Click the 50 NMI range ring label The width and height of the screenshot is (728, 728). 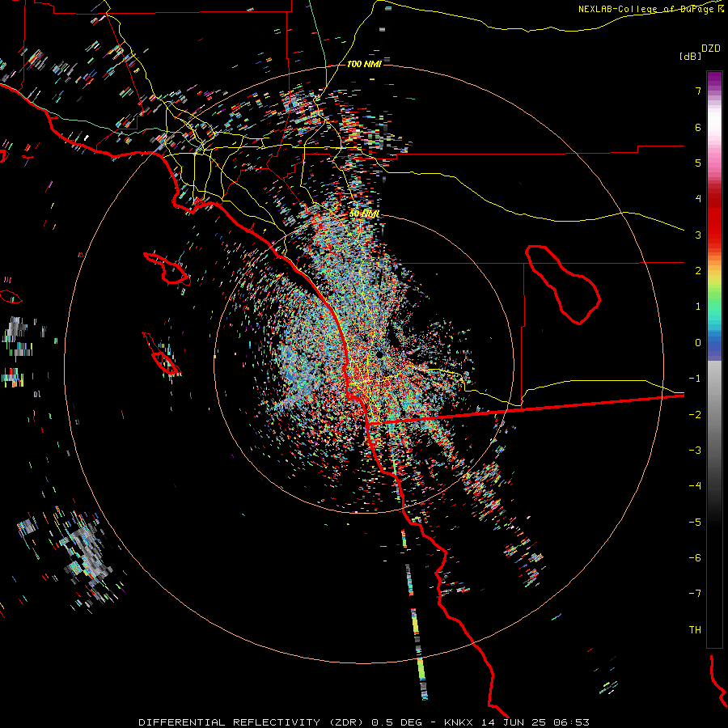point(364,214)
